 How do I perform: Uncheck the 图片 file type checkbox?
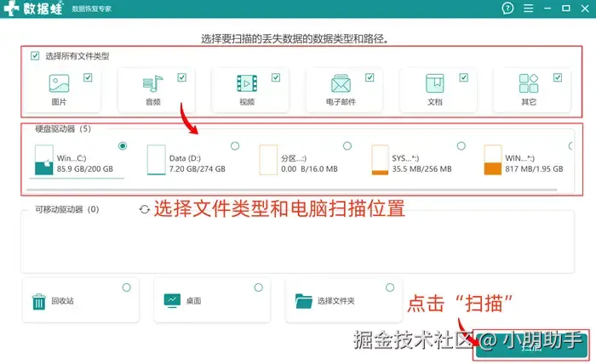[x=88, y=77]
